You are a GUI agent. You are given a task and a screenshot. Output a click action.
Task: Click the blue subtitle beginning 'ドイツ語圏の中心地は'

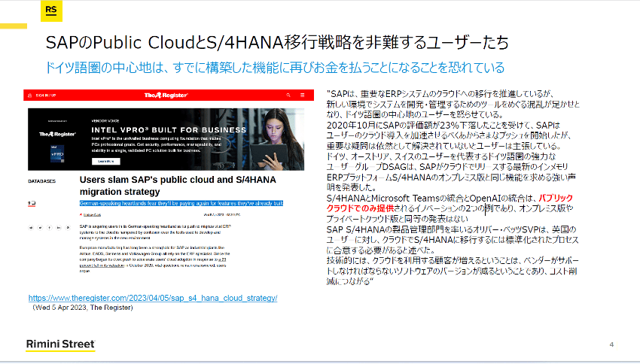click(x=275, y=67)
